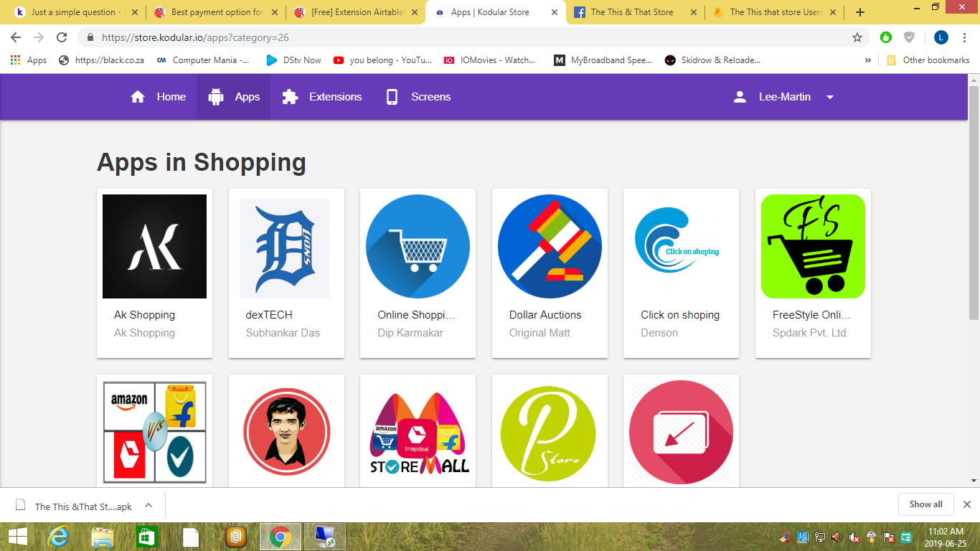The image size is (980, 551).
Task: Expand the Lee-Martin account dropdown
Action: [x=830, y=97]
